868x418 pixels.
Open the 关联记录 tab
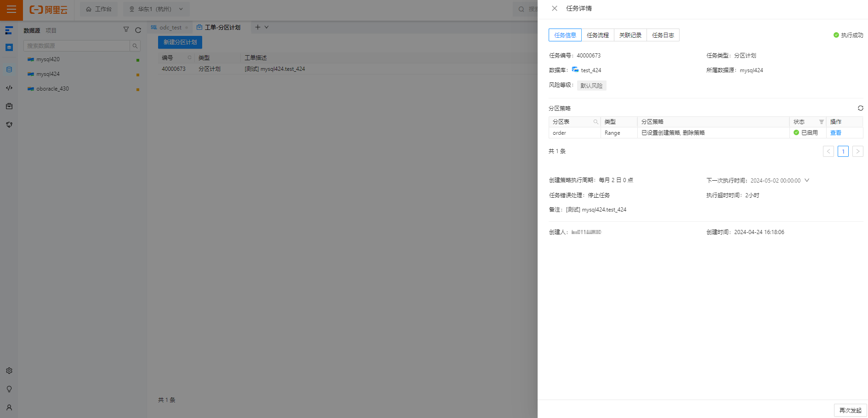point(630,35)
